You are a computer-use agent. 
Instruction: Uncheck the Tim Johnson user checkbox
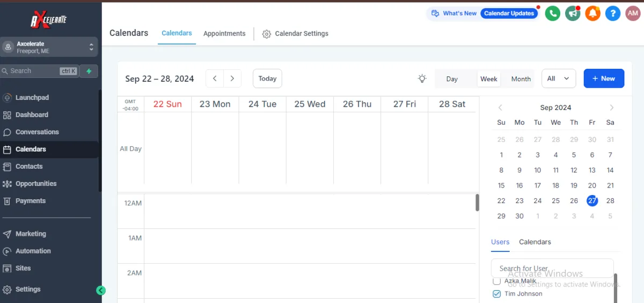pos(496,294)
